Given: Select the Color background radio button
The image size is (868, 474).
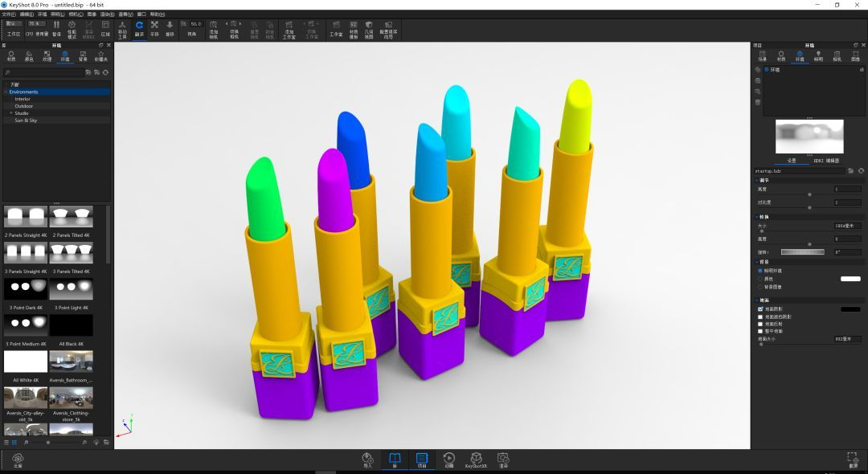Looking at the screenshot, I should click(x=761, y=279).
